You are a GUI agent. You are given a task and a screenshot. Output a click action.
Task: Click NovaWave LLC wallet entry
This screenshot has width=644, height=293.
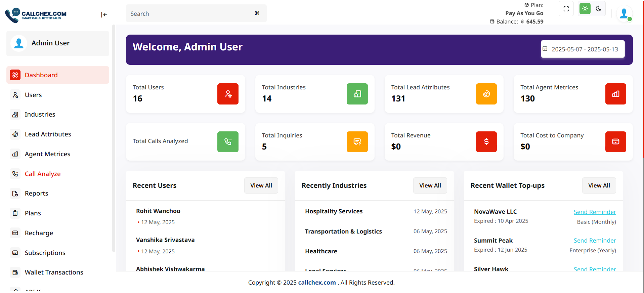(496, 212)
